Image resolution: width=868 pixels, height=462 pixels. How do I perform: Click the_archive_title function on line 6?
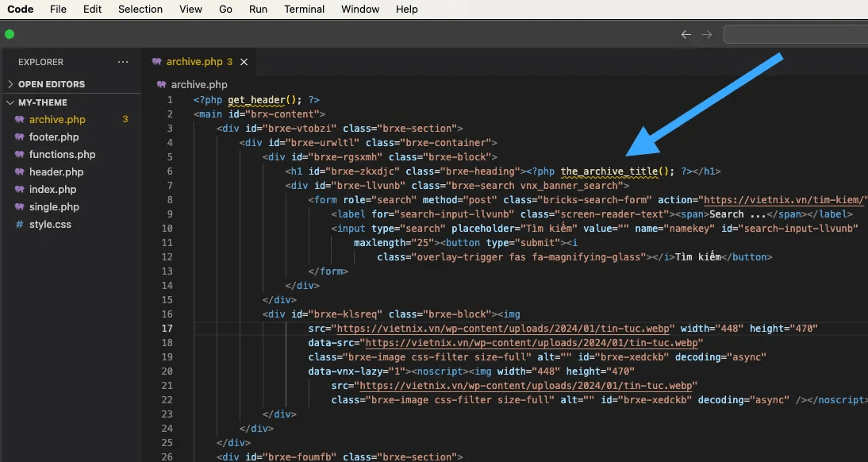pyautogui.click(x=609, y=171)
